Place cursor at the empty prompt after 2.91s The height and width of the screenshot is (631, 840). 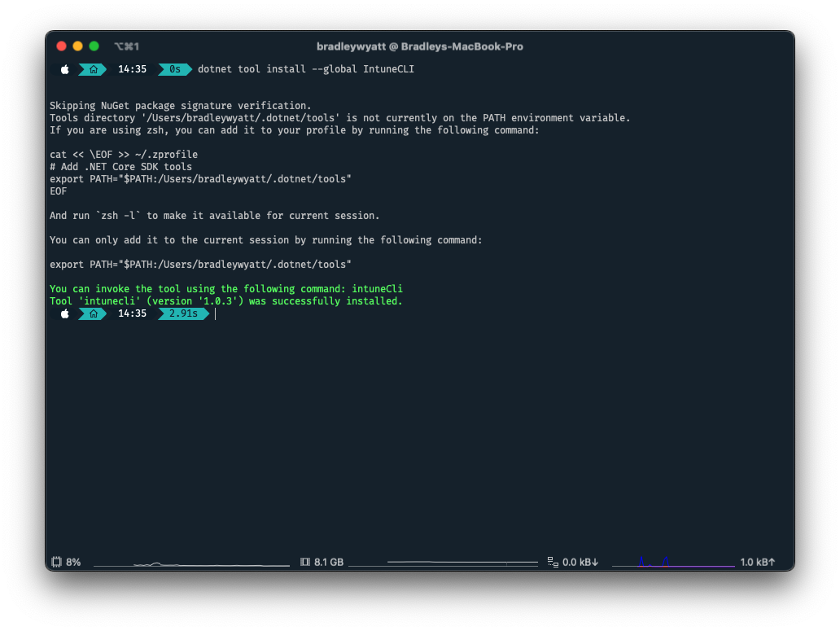(x=216, y=314)
